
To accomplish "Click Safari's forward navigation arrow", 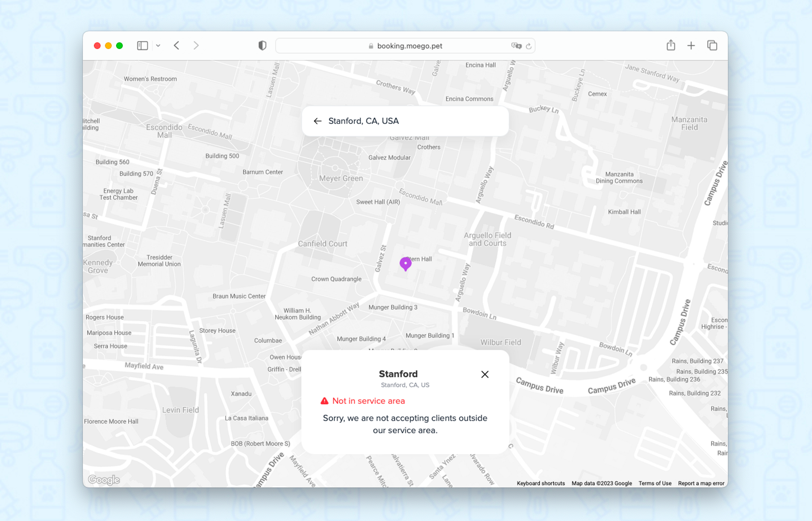I will pyautogui.click(x=196, y=45).
